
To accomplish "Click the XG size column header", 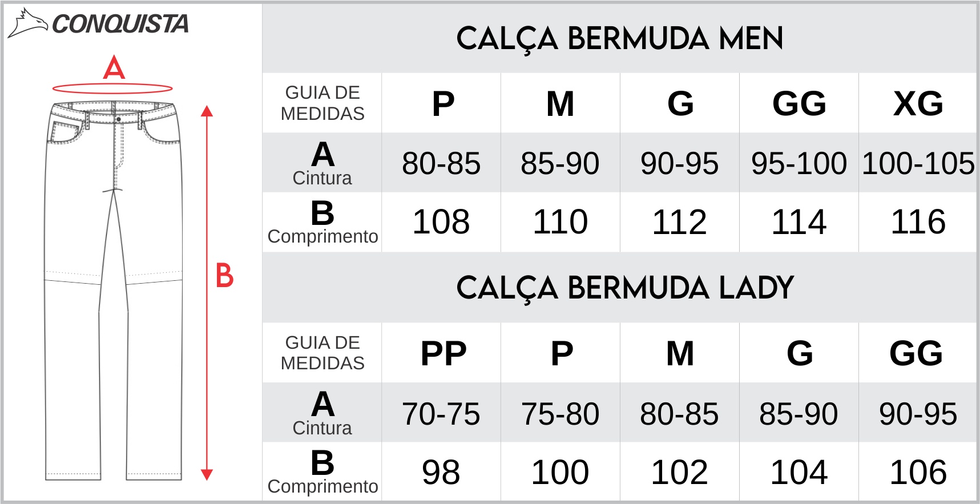I will tap(918, 104).
